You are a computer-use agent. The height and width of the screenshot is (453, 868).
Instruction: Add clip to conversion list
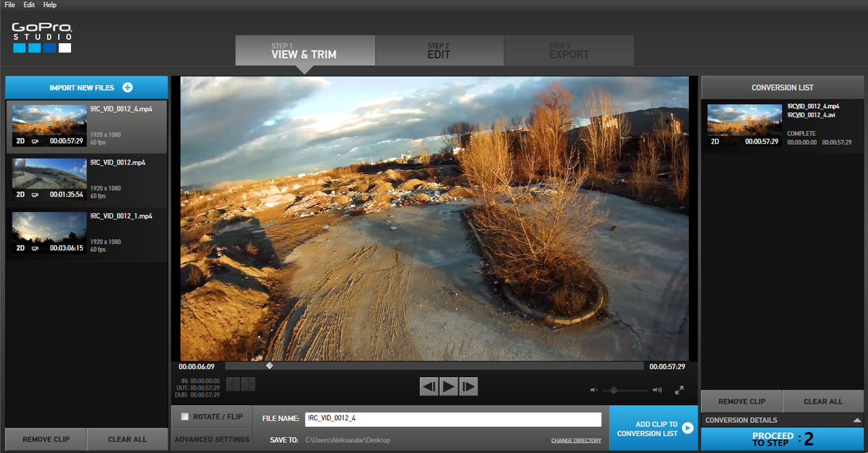pyautogui.click(x=653, y=428)
